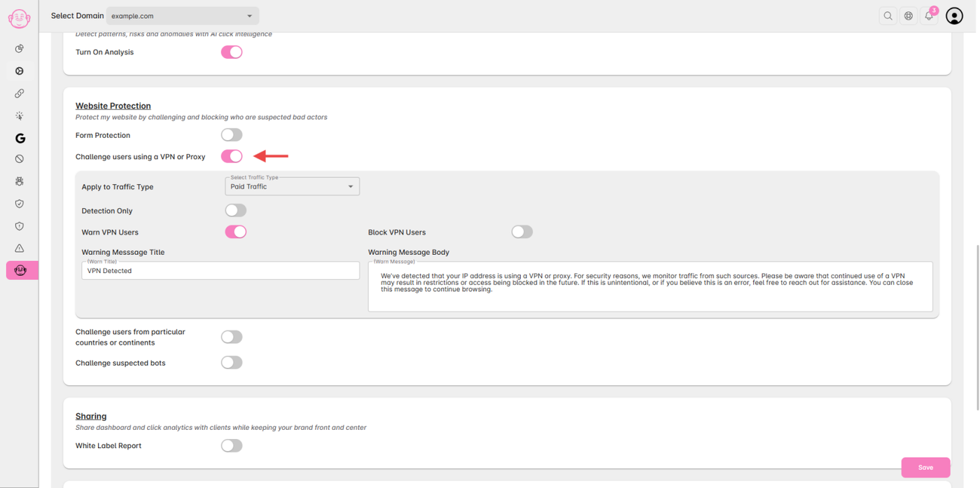
Task: Click the "Select Domain" label
Action: [77, 15]
